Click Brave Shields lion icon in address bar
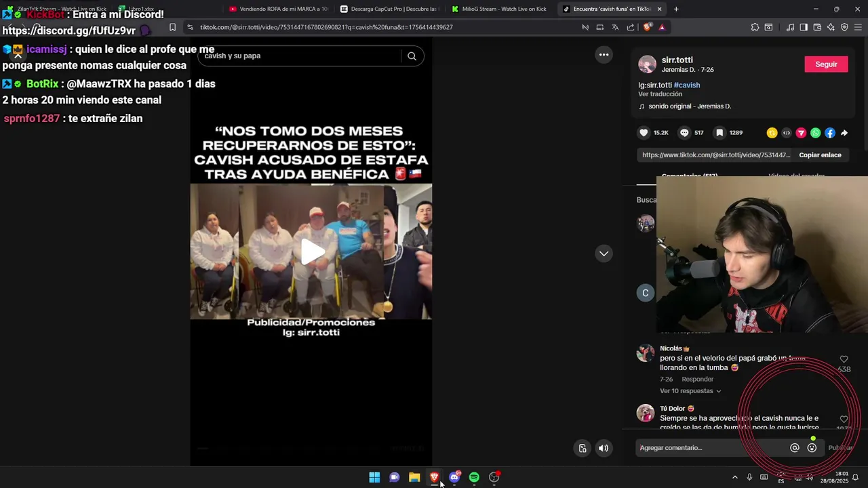 (x=648, y=27)
